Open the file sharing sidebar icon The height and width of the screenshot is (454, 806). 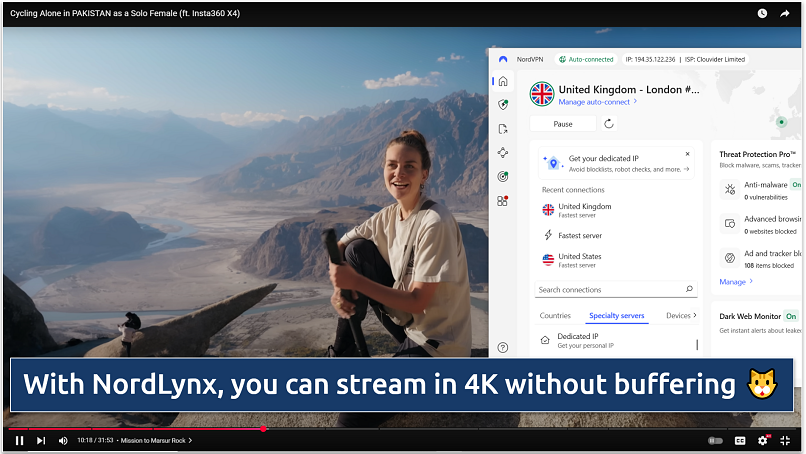click(x=503, y=129)
